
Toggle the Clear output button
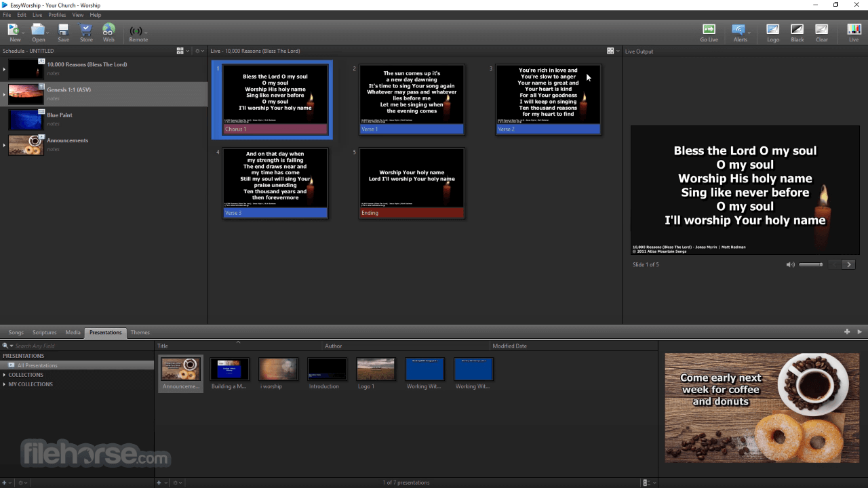click(x=821, y=29)
